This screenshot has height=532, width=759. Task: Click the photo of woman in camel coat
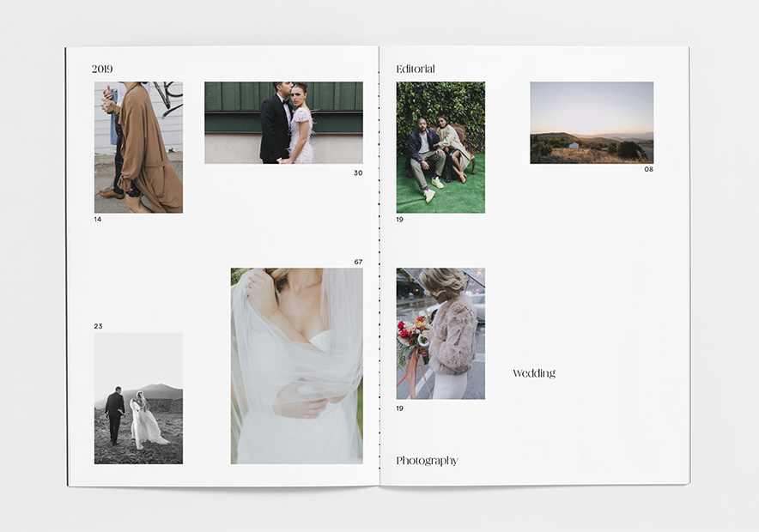click(138, 147)
